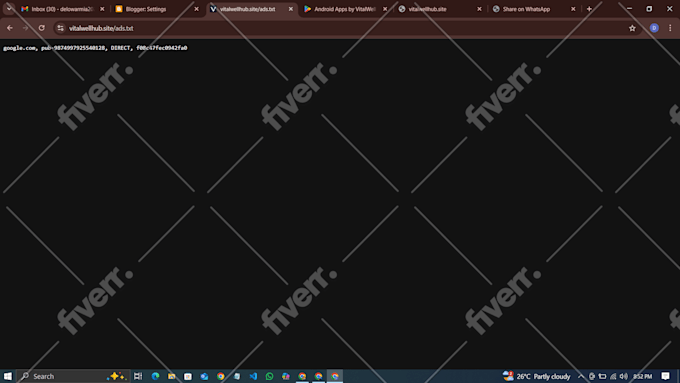Show hidden system tray icons
Viewport: 680px width, 383px height.
click(x=581, y=376)
